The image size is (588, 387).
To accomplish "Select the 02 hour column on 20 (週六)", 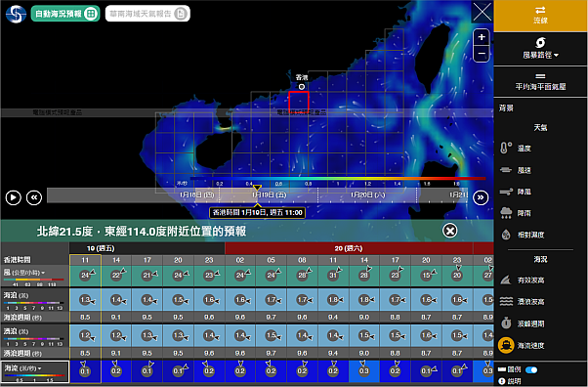I will coord(240,260).
